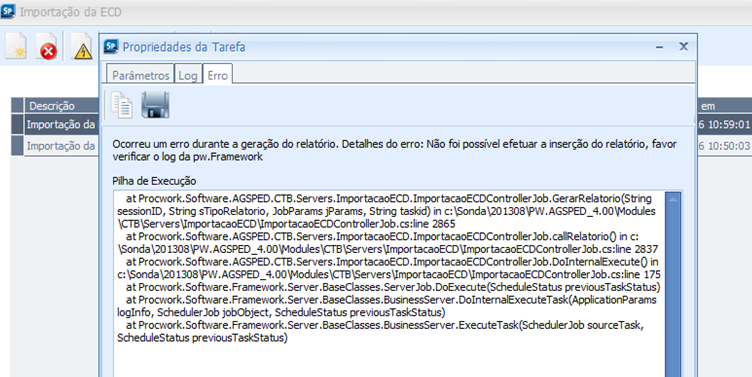Click the new document toolbar icon
Image resolution: width=752 pixels, height=377 pixels.
point(16,46)
